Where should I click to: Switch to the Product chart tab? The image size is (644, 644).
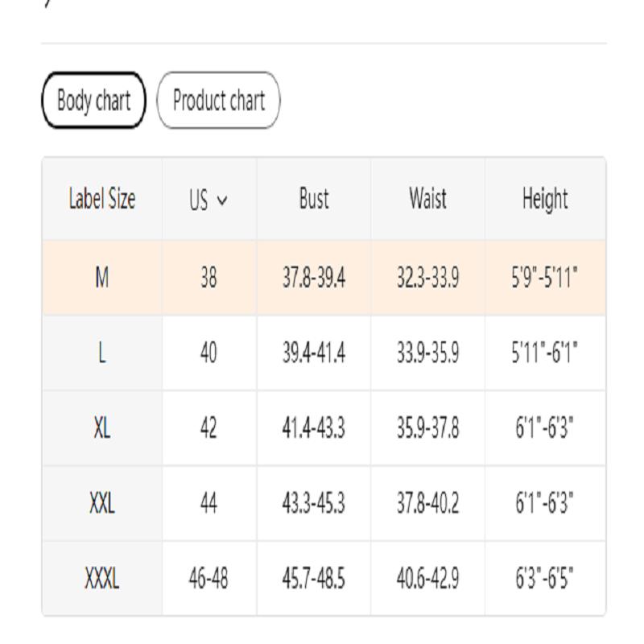tap(218, 101)
